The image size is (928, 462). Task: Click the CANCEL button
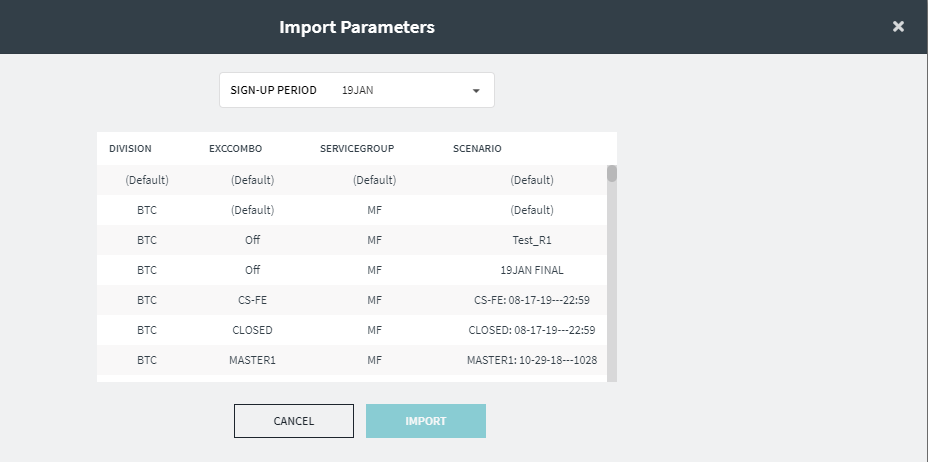pos(294,421)
